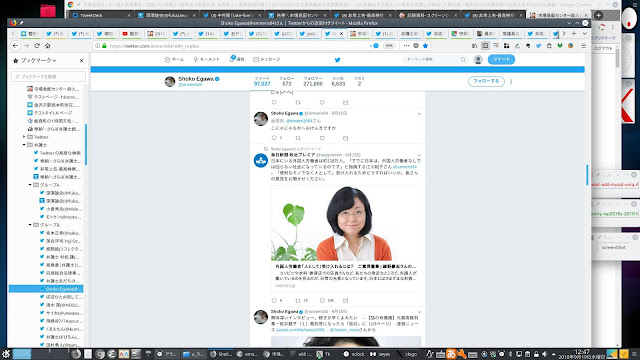Open bookmarks sidebar title dropdown
The height and width of the screenshot is (360, 640).
[x=38, y=60]
